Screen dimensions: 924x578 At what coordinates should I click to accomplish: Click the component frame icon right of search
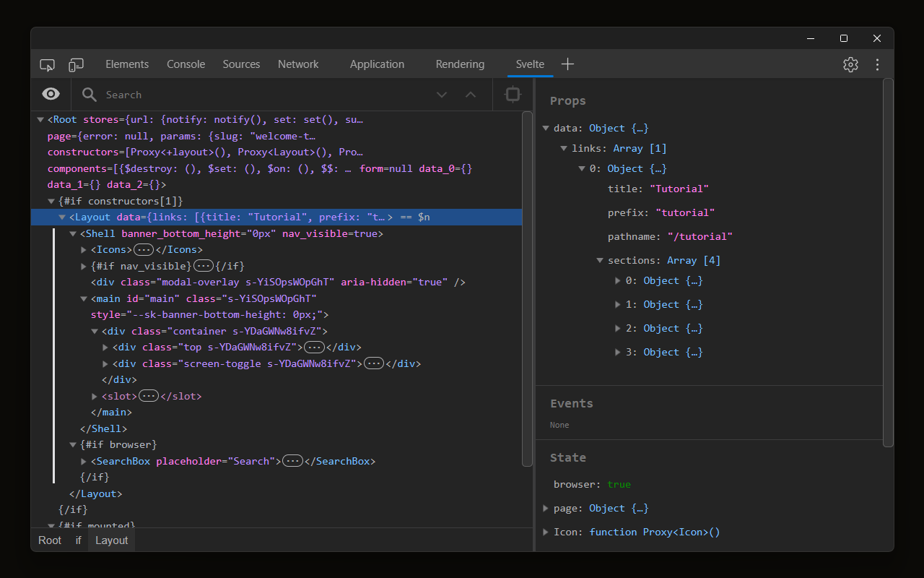click(513, 95)
